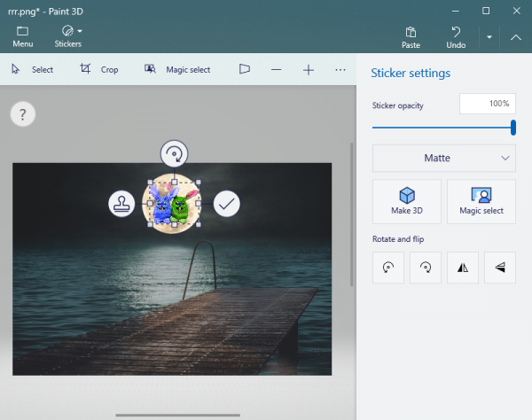Image resolution: width=532 pixels, height=420 pixels.
Task: Click the Sticker opacity slider handle
Action: 513,128
